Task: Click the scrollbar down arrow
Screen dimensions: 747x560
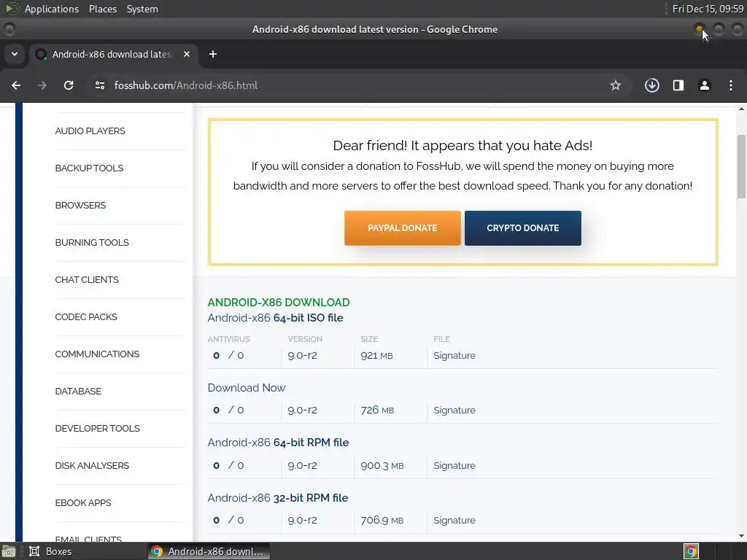Action: (741, 536)
